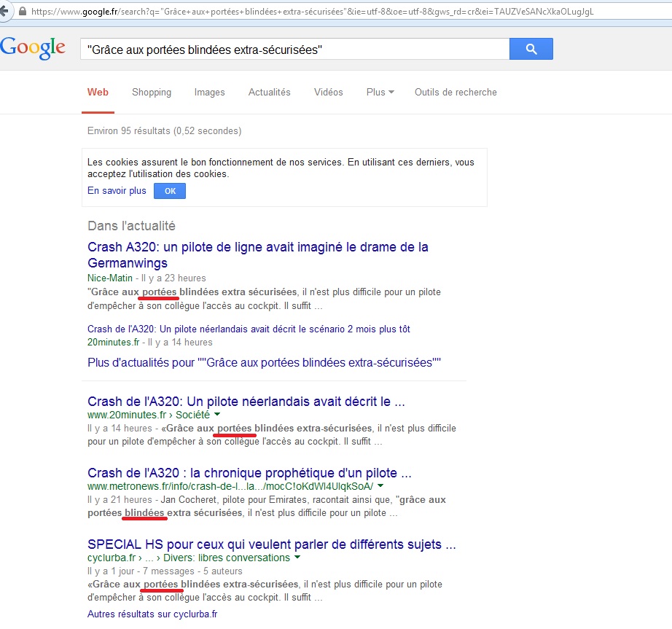Click the 'Les cookies assurent' notice text

281,168
